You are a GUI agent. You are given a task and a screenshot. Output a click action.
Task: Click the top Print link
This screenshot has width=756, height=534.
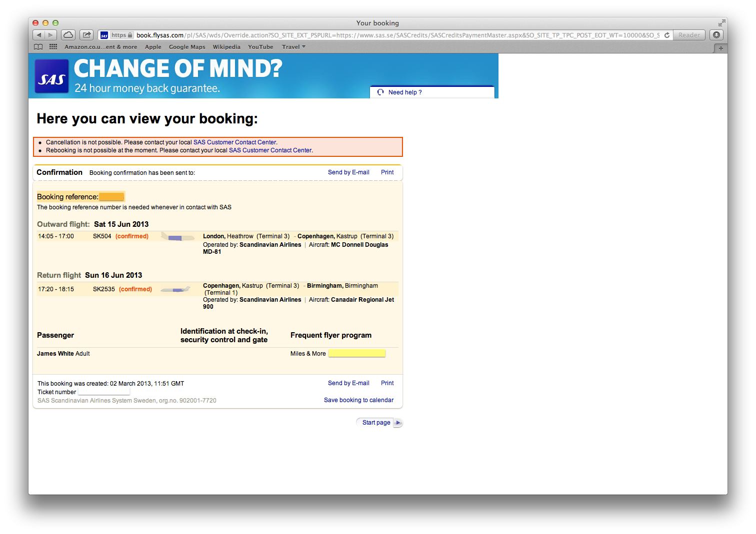point(387,172)
